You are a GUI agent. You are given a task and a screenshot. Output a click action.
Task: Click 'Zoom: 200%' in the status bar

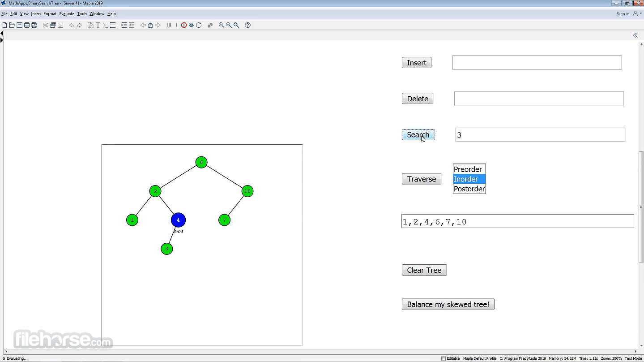pos(611,358)
